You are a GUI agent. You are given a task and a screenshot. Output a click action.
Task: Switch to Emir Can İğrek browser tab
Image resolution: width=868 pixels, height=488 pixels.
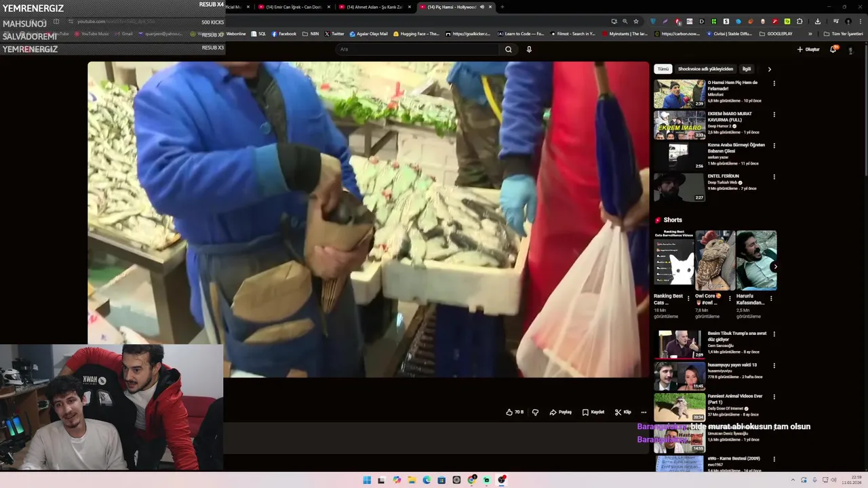[293, 7]
